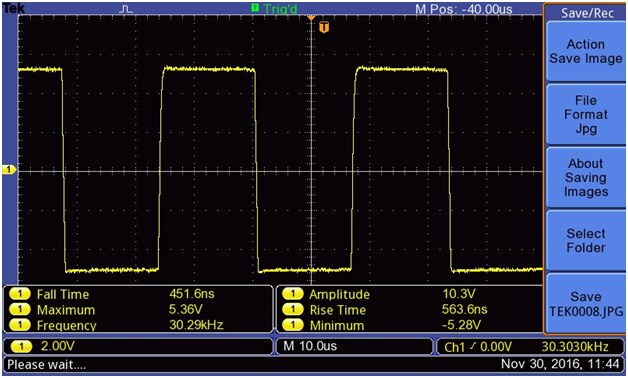Click the Fall Time measurement label
Viewport: 628px width, 378px height.
point(63,294)
